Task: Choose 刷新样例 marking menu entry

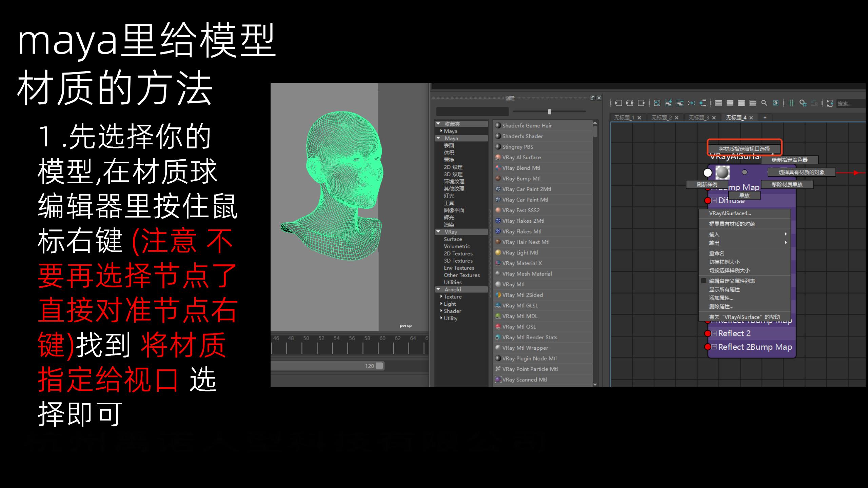Action: pos(707,184)
